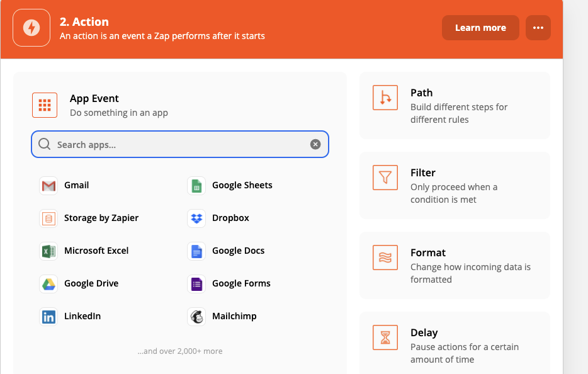Select the Format action
The image size is (588, 374).
tap(454, 265)
